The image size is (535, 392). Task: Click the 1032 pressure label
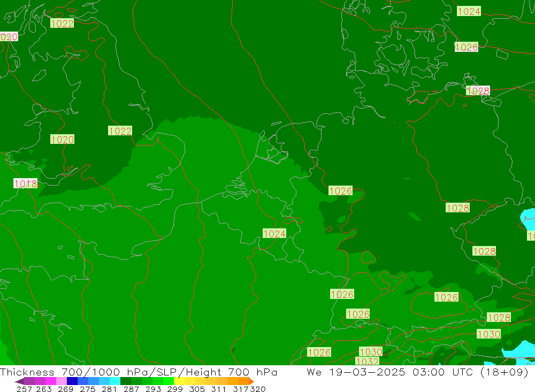(x=367, y=362)
